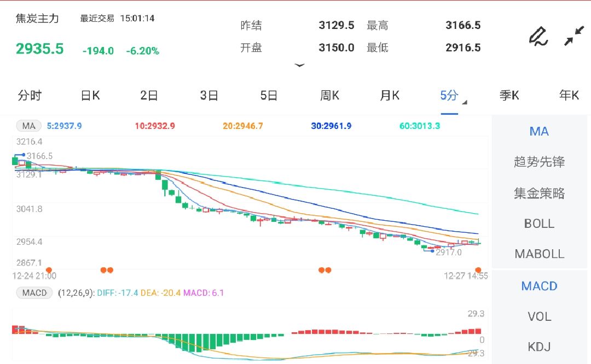The width and height of the screenshot is (591, 364).
Task: Click the 20:2946.7 MA value
Action: pos(243,126)
